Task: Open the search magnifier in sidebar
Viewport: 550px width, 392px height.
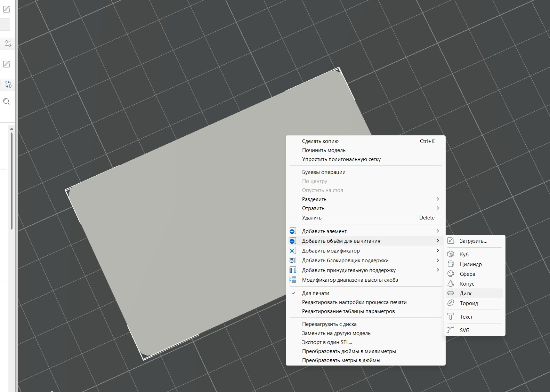Action: pos(6,102)
